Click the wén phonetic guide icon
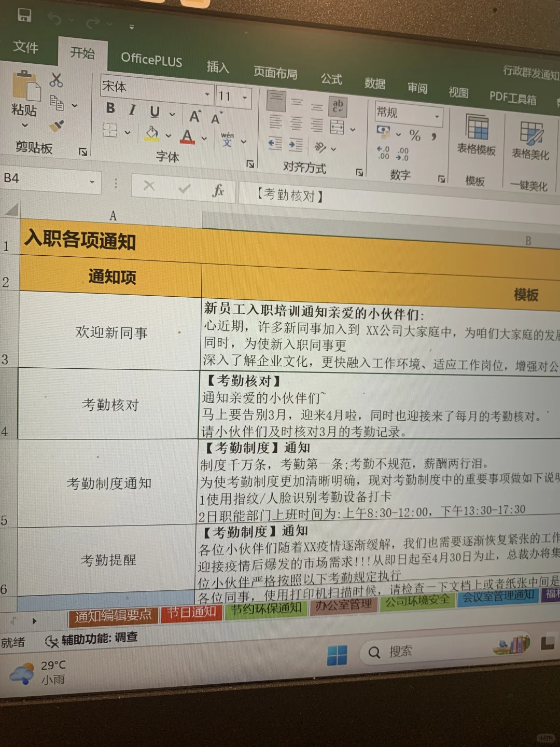 coord(227,139)
